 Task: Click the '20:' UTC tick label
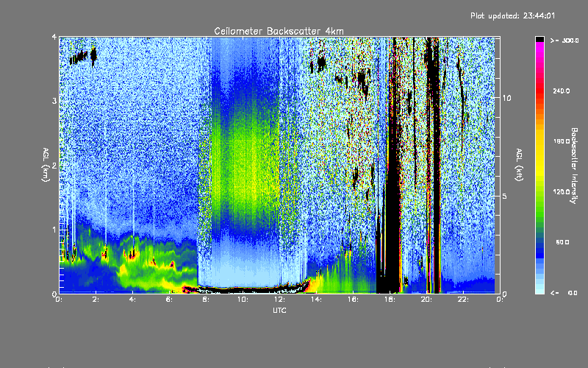tap(426, 300)
